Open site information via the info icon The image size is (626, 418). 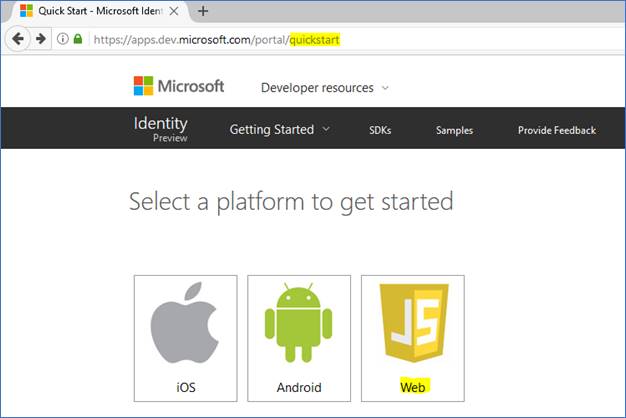62,39
